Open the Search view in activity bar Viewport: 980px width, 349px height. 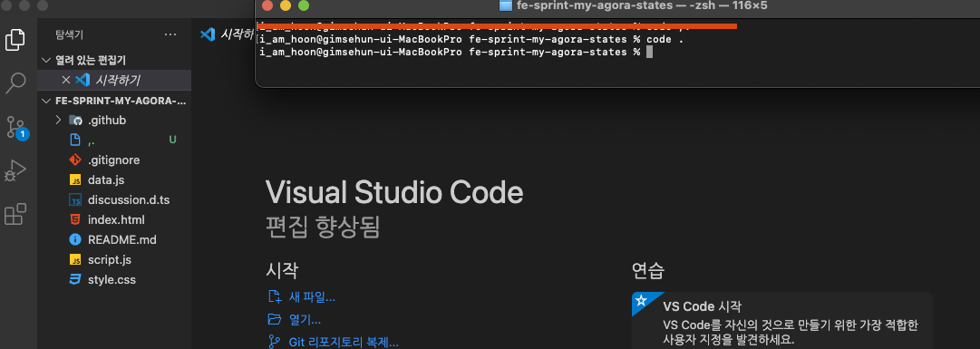(x=15, y=82)
